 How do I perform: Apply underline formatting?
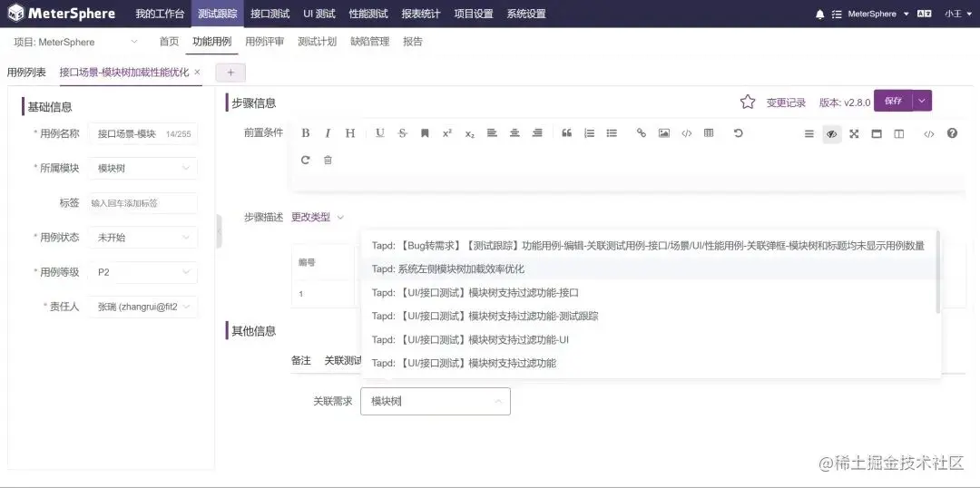point(380,133)
